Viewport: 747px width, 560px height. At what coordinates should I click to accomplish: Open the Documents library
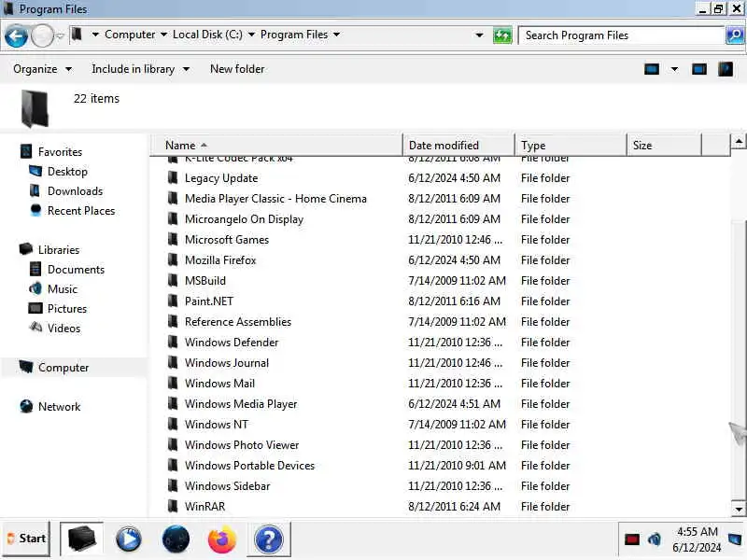point(76,270)
